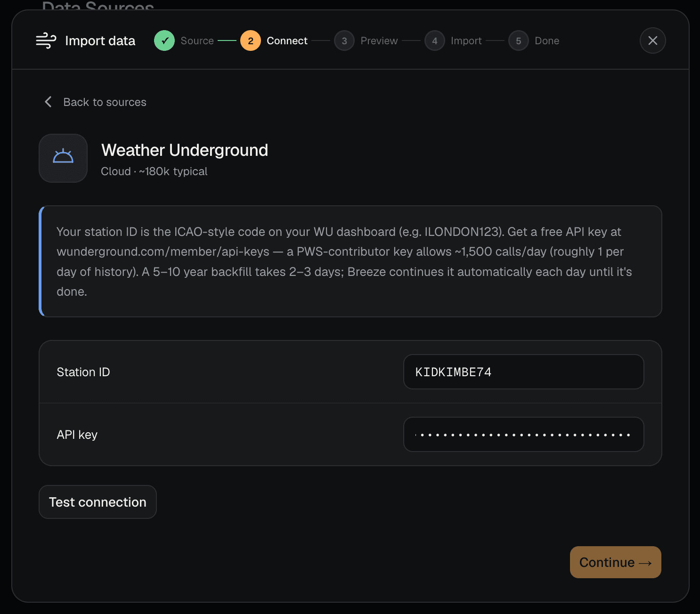Click the 'Cloud · ~180k typical' subtitle
Viewport: 700px width, 614px height.
tap(154, 171)
